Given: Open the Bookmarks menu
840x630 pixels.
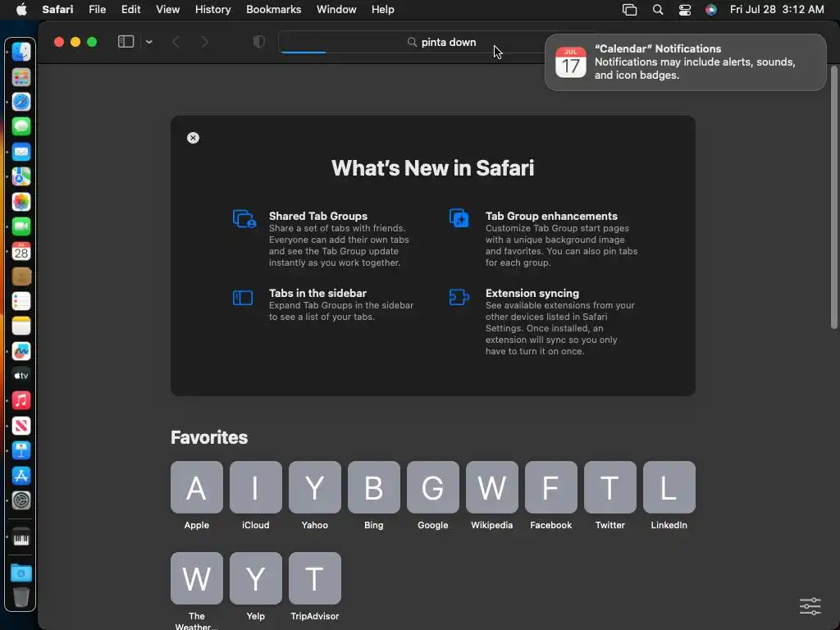Looking at the screenshot, I should click(x=274, y=10).
